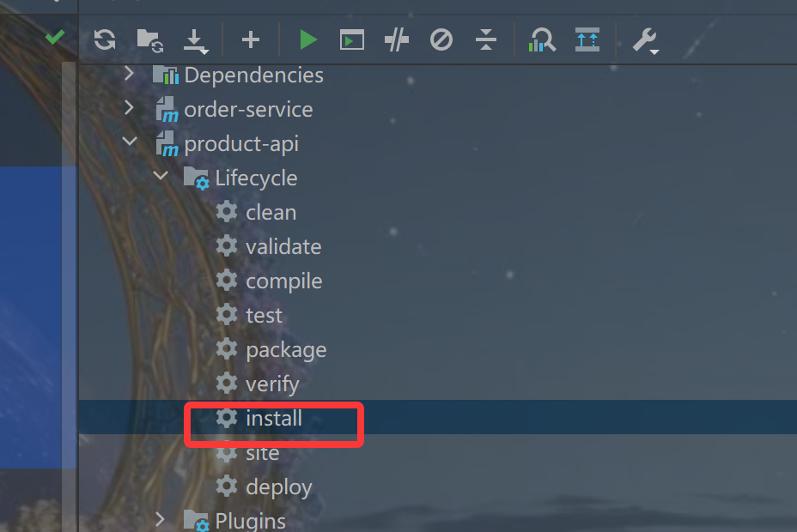This screenshot has width=797, height=532.
Task: Expand the order-service module
Action: tap(129, 108)
